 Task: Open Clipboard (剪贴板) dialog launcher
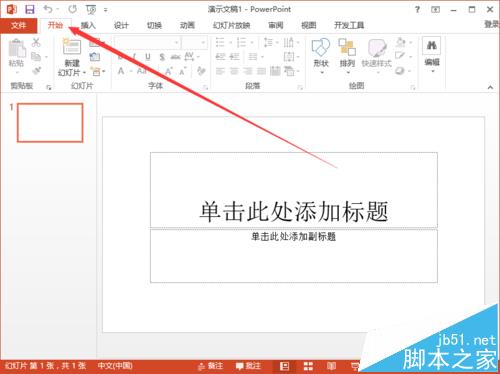pyautogui.click(x=49, y=87)
